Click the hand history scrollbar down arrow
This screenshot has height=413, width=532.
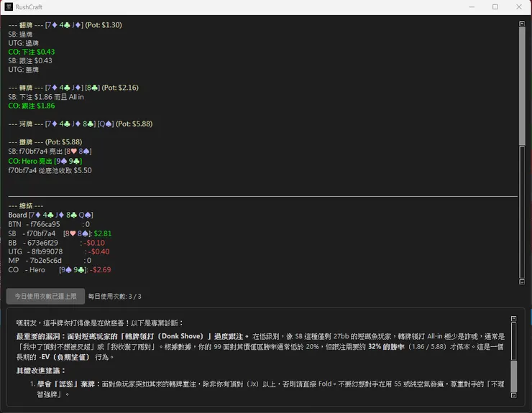coord(522,282)
